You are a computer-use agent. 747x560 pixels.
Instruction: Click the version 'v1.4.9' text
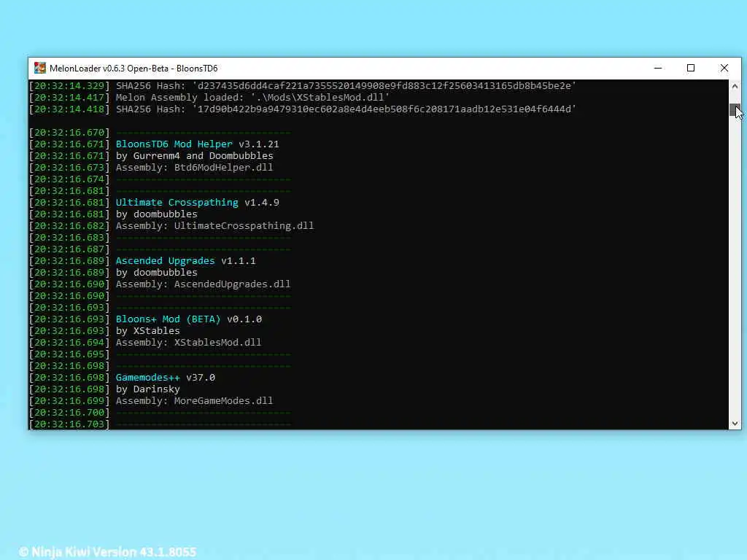(x=262, y=203)
